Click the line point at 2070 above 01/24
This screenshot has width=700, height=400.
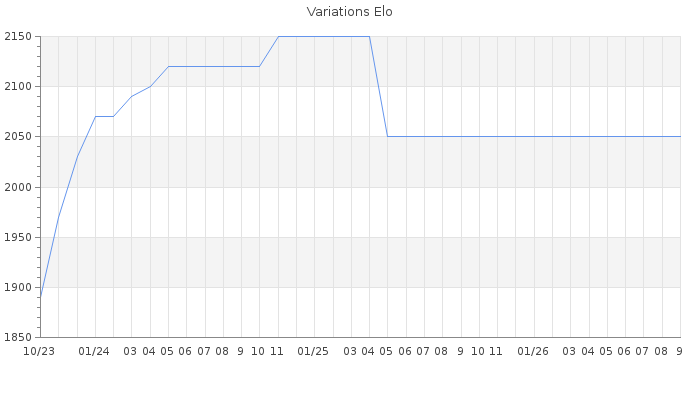[x=96, y=117]
